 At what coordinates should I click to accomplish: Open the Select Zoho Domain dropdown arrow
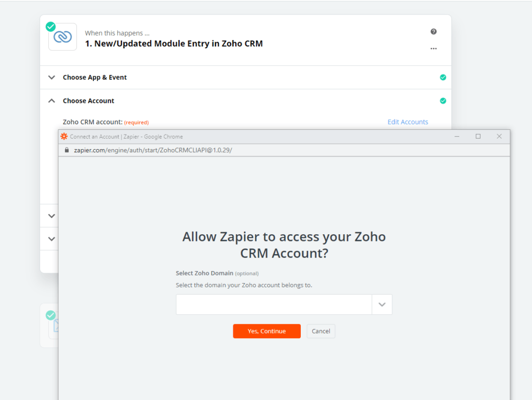pos(382,304)
